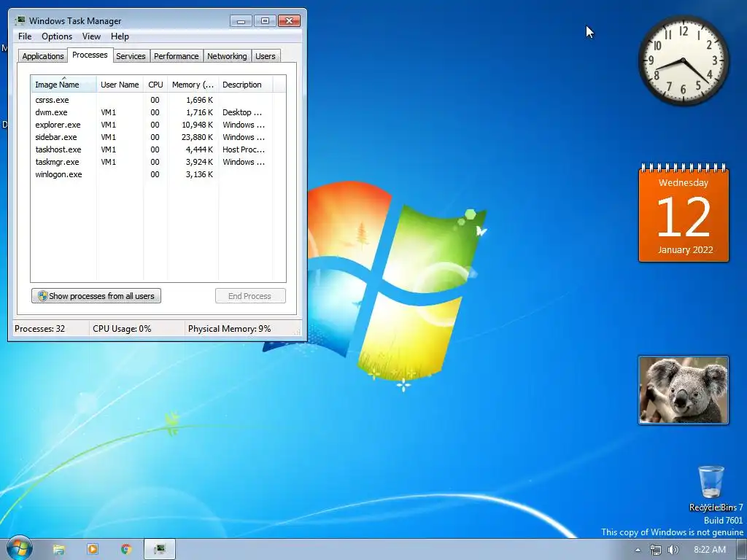Select the csrss.exe process row
This screenshot has height=560, width=747.
tap(152, 100)
